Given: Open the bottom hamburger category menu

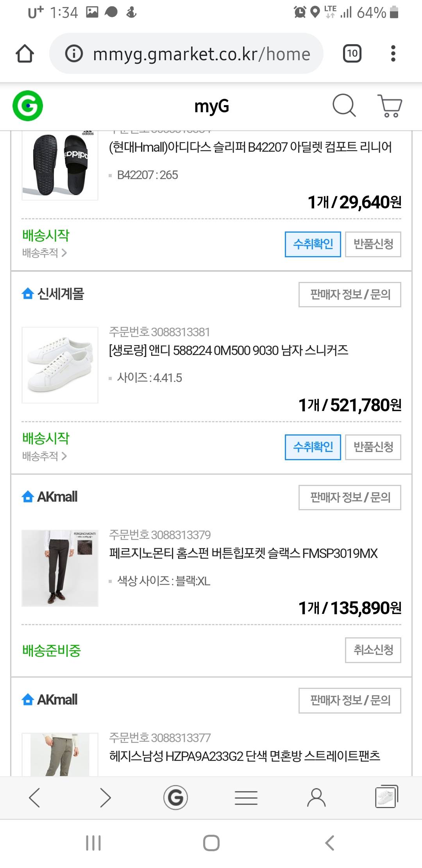Looking at the screenshot, I should tap(246, 798).
